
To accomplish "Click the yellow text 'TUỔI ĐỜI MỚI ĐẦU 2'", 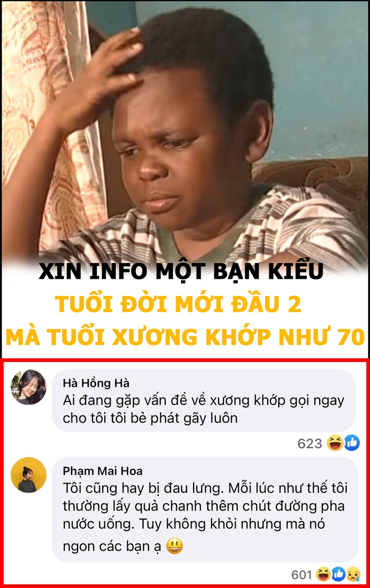I will click(178, 303).
